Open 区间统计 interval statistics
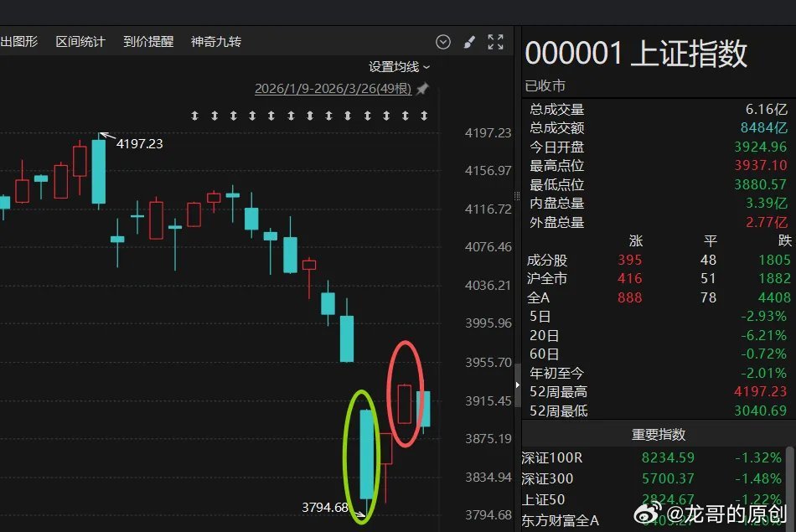This screenshot has width=796, height=532. tap(80, 42)
